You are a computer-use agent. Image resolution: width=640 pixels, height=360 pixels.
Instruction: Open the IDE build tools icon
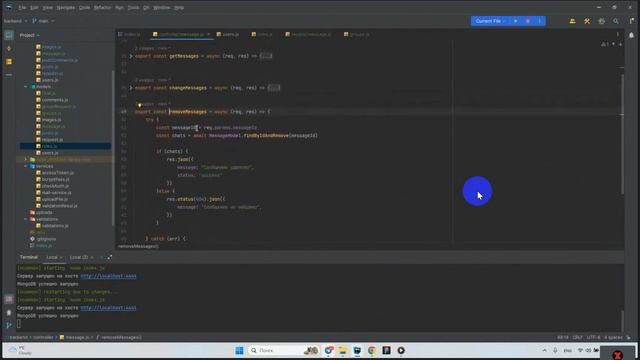(587, 21)
